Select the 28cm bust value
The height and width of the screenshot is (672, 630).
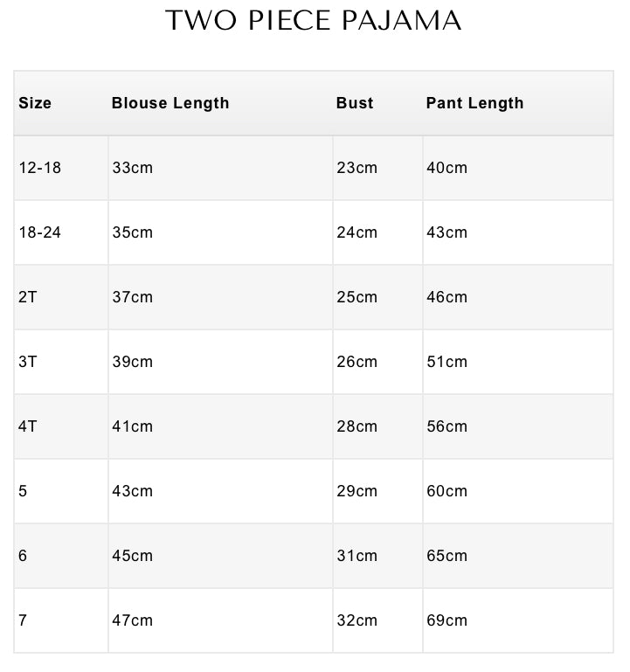pos(357,426)
